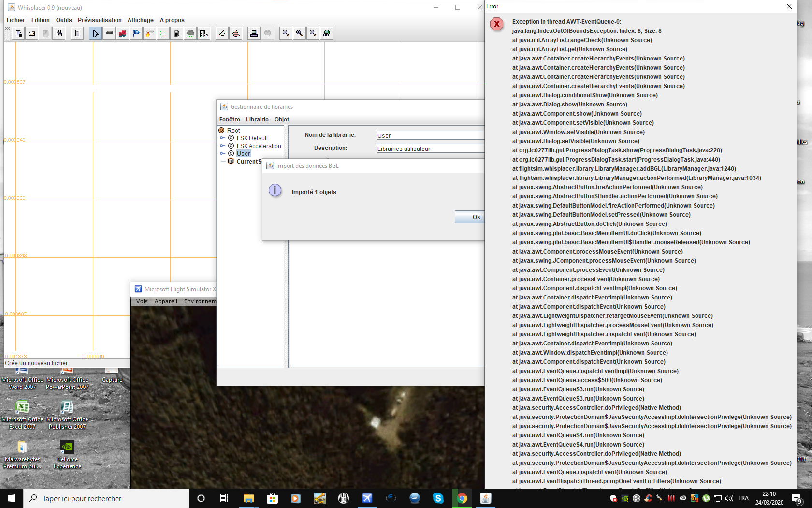Select the fuel pump tool
The width and height of the screenshot is (812, 508).
[177, 33]
